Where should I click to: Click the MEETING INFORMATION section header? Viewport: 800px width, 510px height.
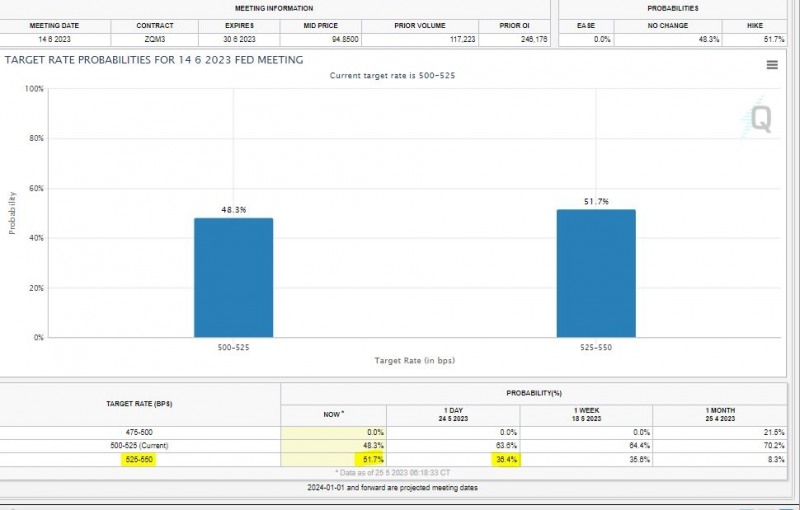274,9
